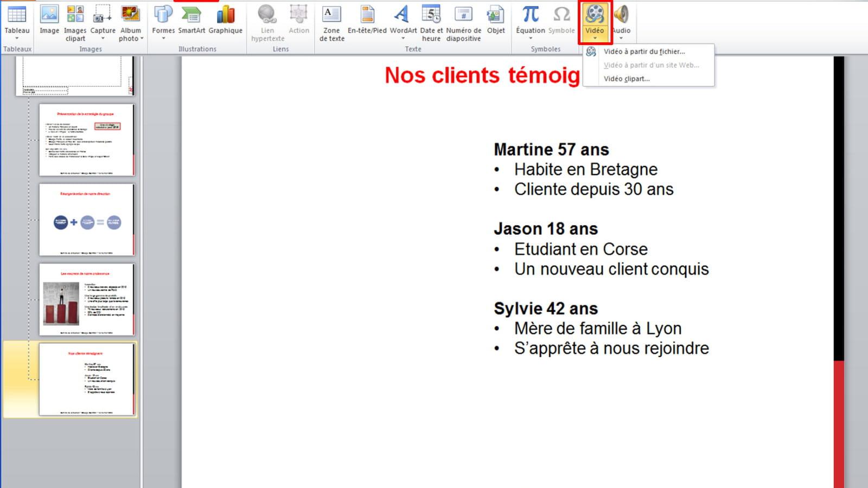Image resolution: width=868 pixels, height=488 pixels.
Task: Insert Numéro de diapositive
Action: [x=463, y=23]
